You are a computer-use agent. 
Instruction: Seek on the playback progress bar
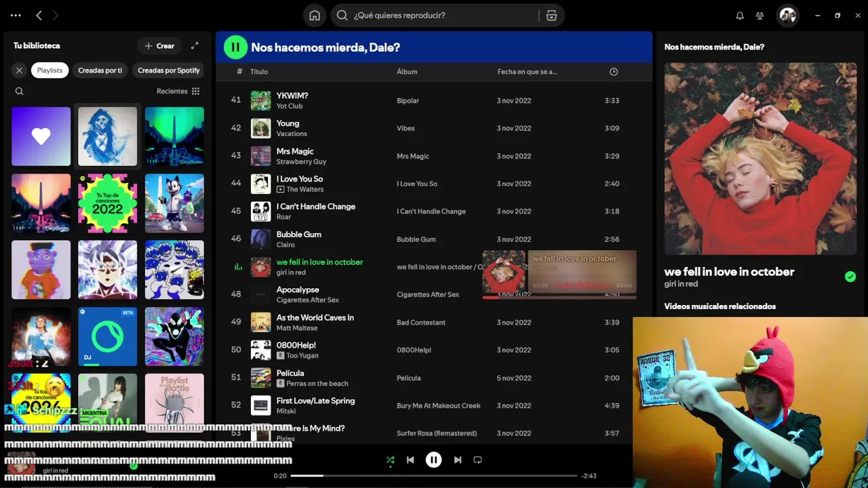[x=434, y=476]
